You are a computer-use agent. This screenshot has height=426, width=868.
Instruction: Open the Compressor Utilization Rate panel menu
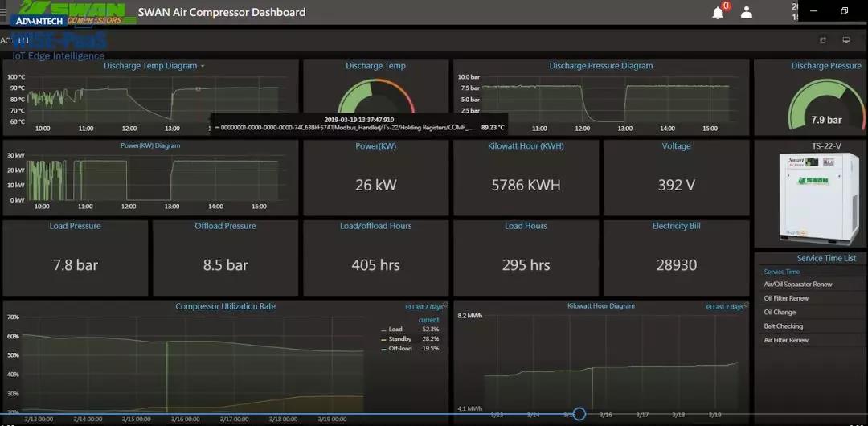(x=225, y=306)
